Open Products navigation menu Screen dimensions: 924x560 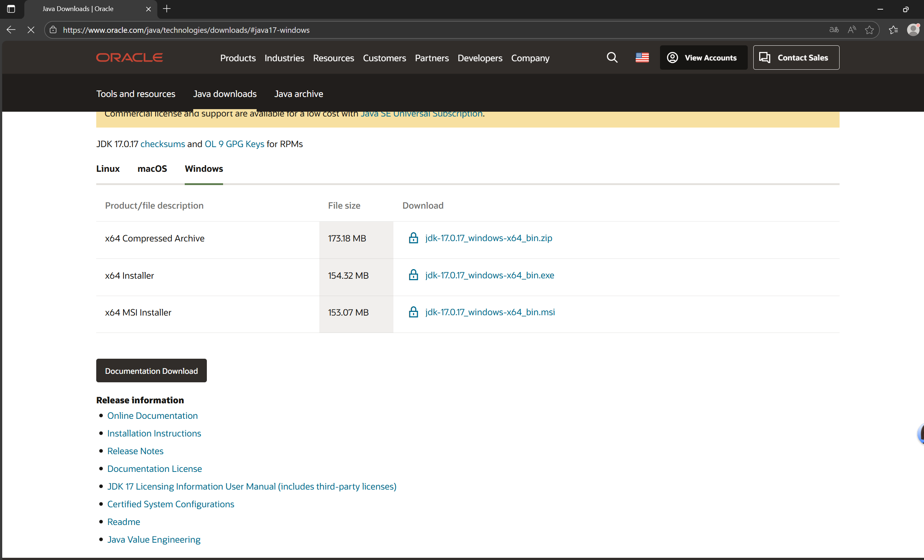click(x=238, y=58)
